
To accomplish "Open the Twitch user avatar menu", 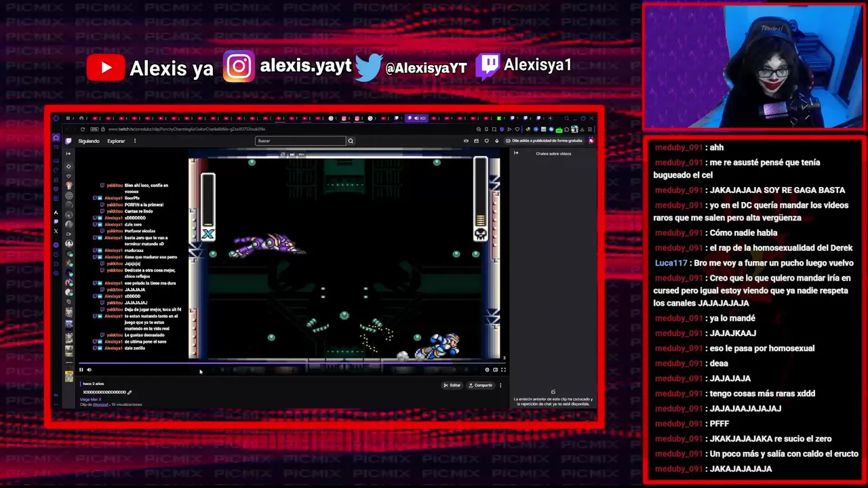I will tap(591, 140).
